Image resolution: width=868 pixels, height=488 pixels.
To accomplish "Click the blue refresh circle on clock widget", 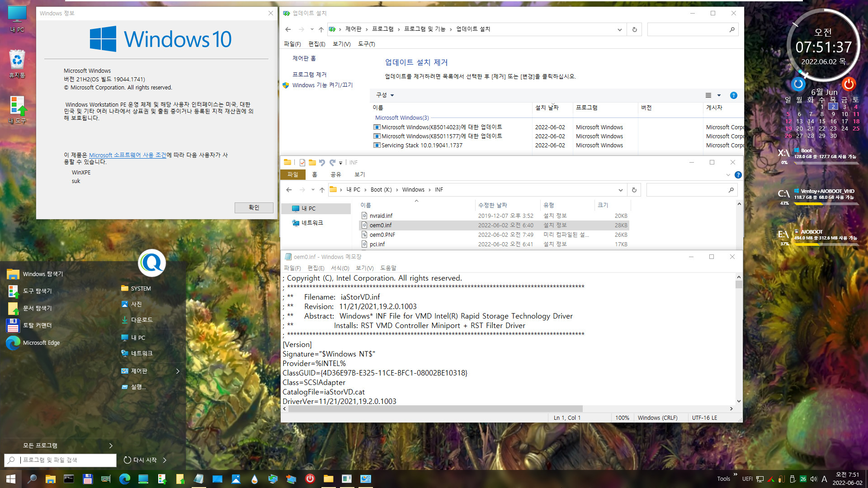I will point(798,84).
